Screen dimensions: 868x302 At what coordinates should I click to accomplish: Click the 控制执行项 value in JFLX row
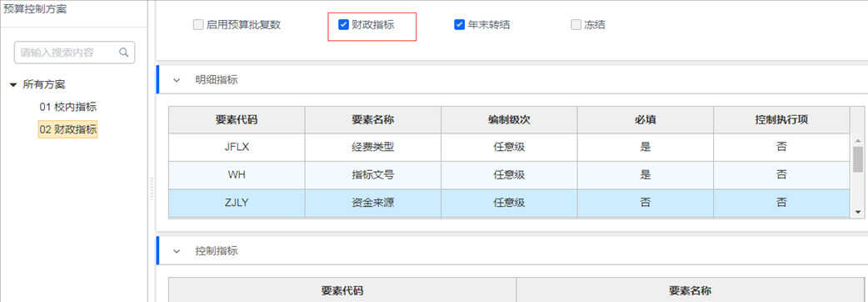point(781,148)
